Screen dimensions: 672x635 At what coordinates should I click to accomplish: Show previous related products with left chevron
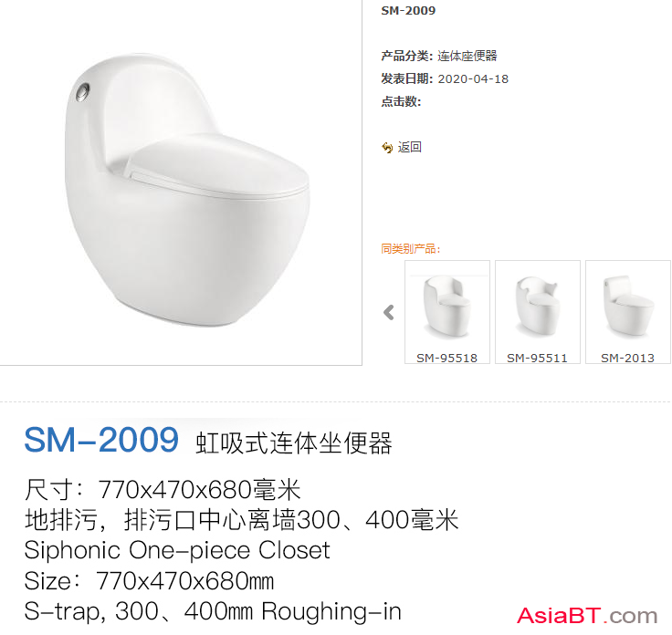[389, 312]
